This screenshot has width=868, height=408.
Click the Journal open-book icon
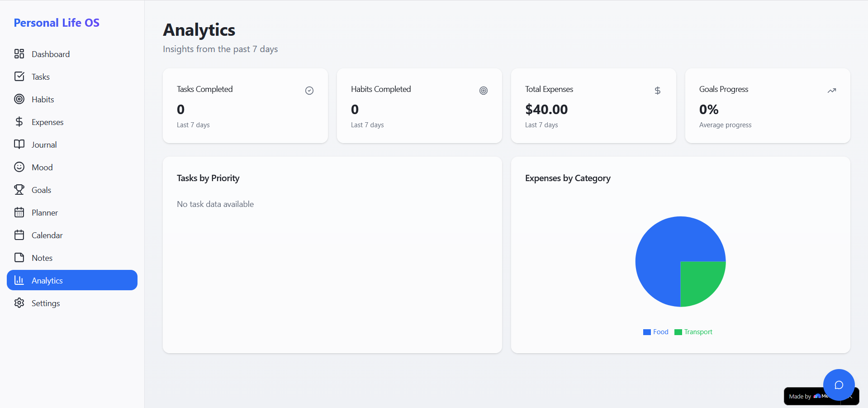tap(19, 144)
